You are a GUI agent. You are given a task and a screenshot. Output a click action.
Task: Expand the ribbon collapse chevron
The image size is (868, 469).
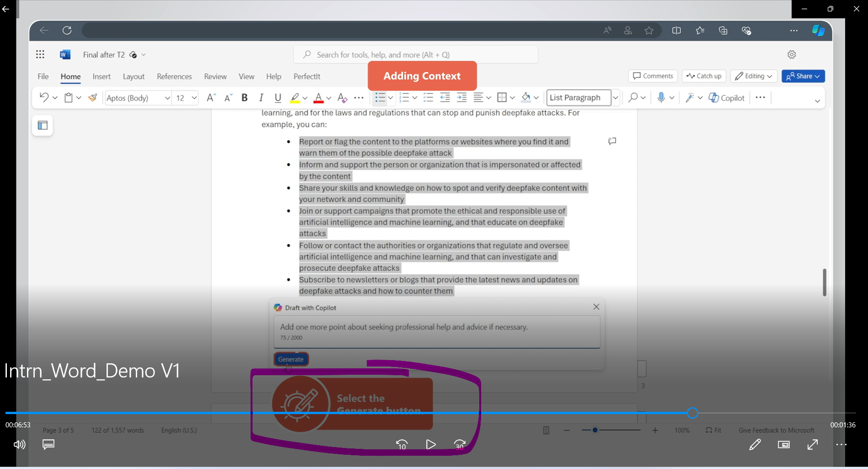818,101
